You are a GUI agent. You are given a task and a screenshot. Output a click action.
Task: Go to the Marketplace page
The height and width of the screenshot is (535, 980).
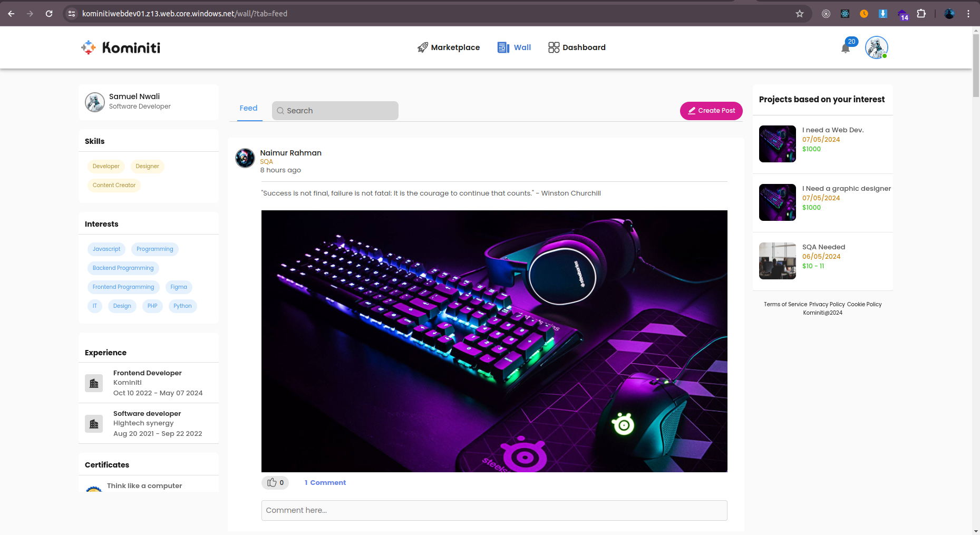(449, 47)
